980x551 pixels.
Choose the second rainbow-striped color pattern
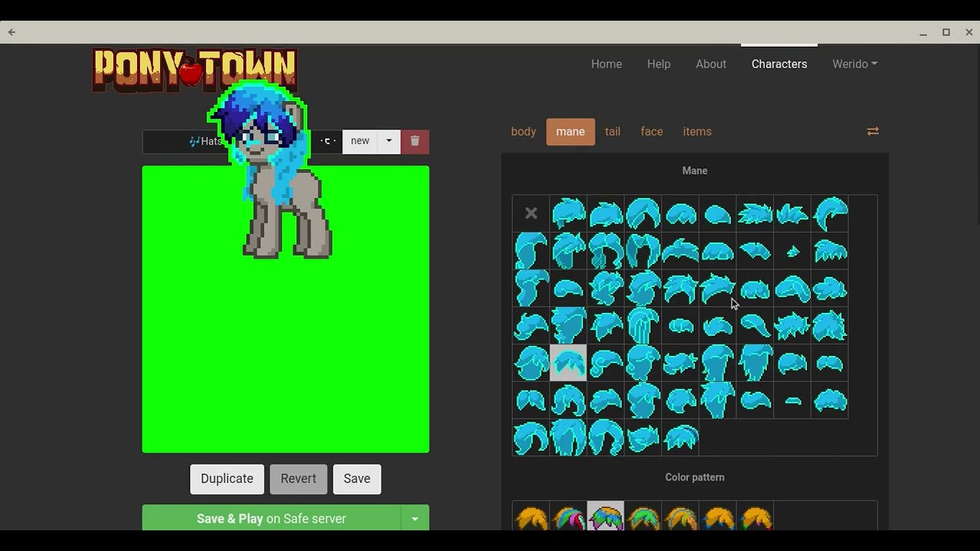[x=568, y=517]
